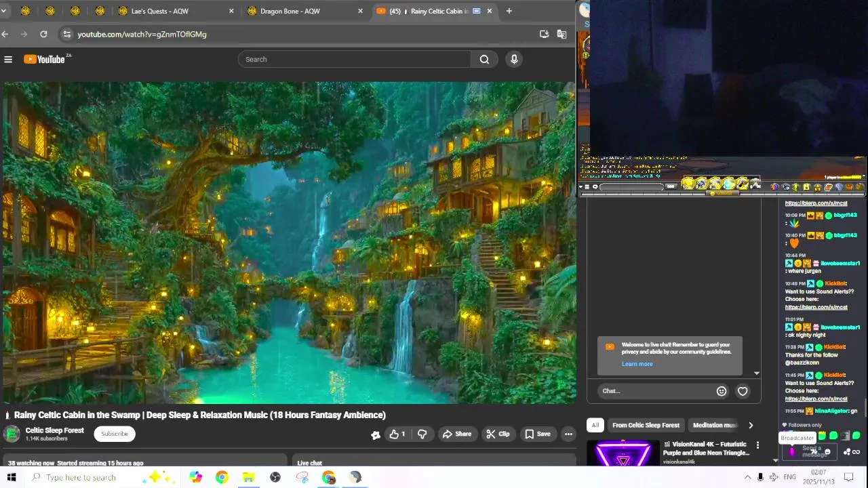Show more chips with the right chevron
Screen dimensions: 868x488
[751, 425]
